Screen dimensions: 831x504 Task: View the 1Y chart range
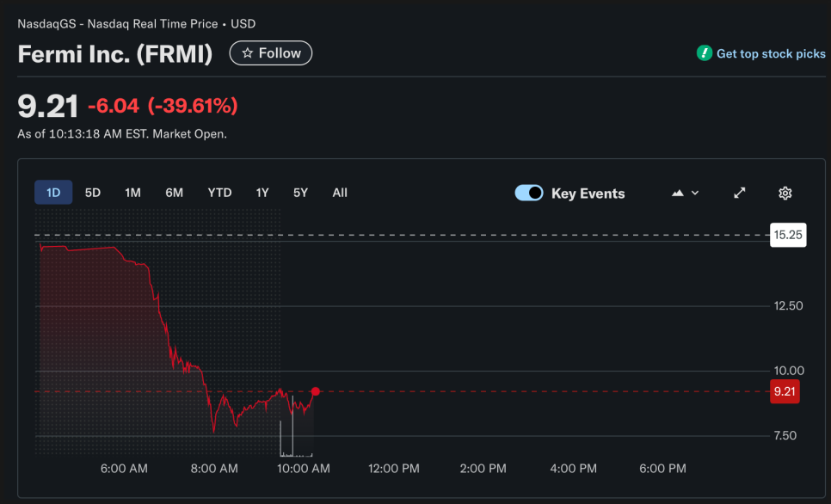tap(262, 193)
